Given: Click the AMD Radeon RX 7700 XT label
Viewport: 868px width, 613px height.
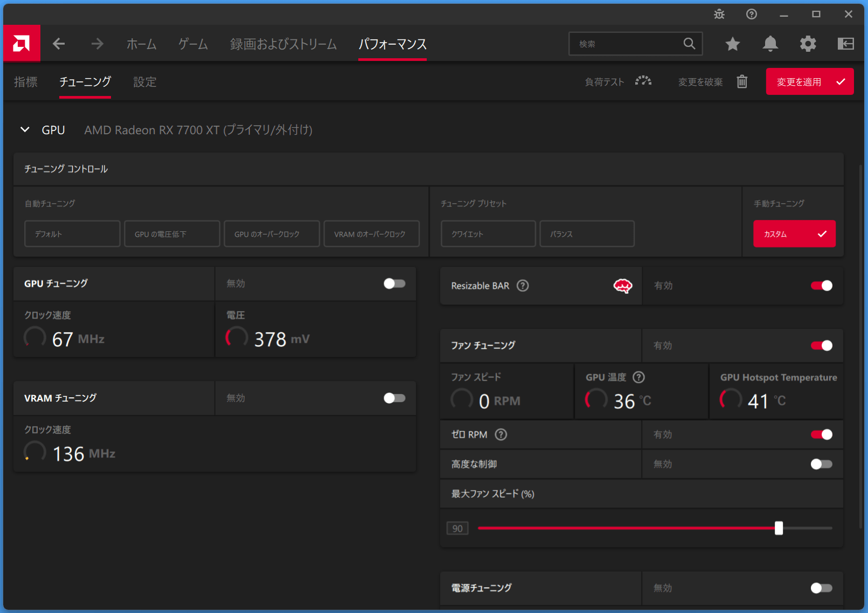Looking at the screenshot, I should pos(198,130).
